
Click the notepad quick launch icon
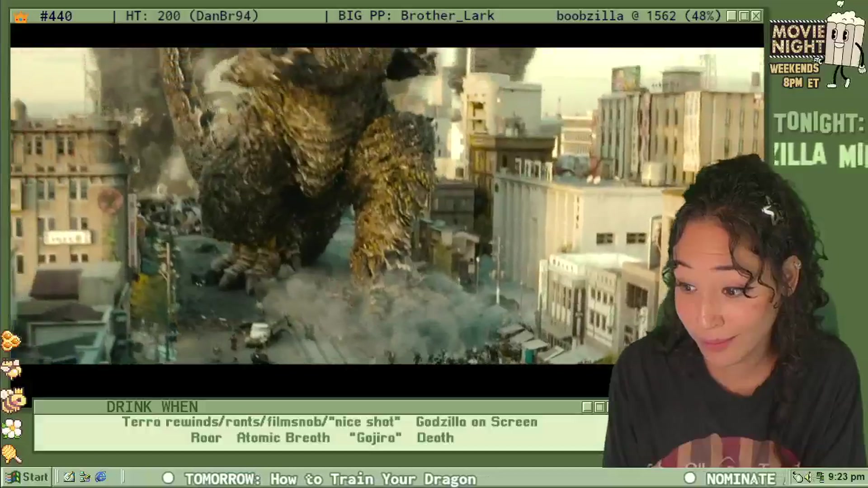tap(69, 477)
